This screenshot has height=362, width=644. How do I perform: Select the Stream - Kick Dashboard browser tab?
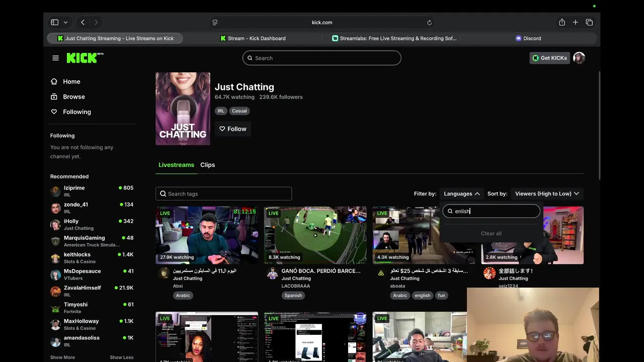pos(253,38)
